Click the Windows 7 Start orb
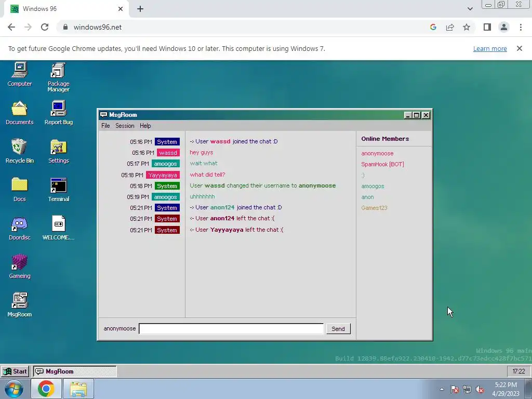Viewport: 532px width, 399px height. pos(14,389)
